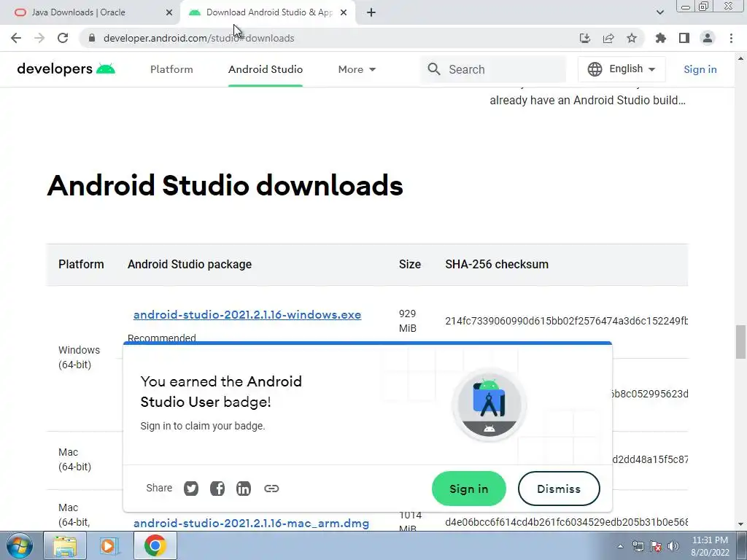Click the browser forward arrow

tap(39, 38)
